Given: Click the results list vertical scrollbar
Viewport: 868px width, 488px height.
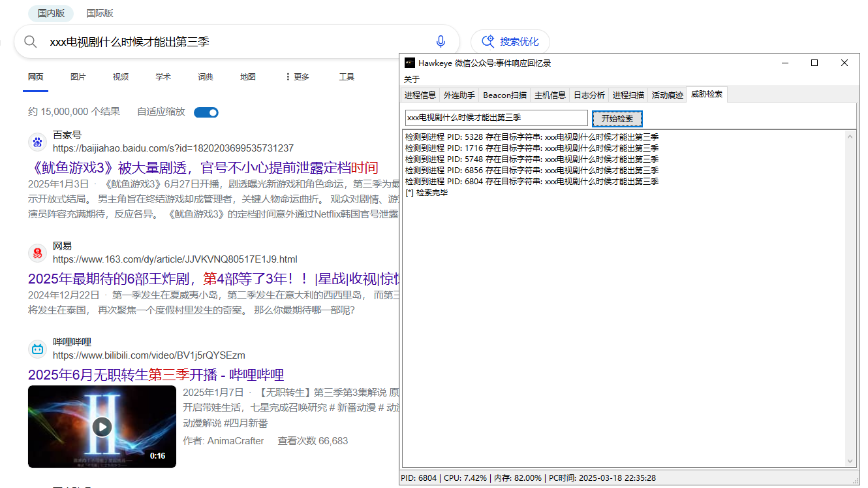Looking at the screenshot, I should tap(850, 298).
